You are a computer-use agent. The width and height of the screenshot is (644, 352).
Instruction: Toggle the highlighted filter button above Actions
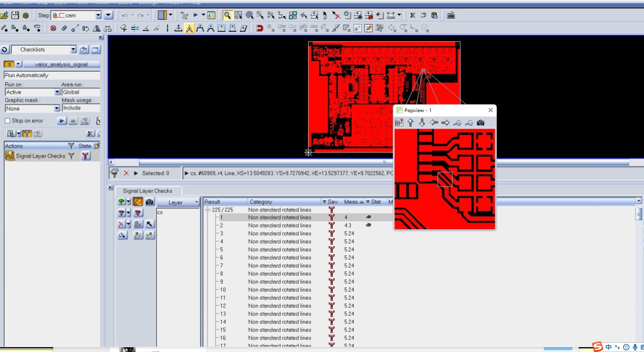click(x=27, y=134)
